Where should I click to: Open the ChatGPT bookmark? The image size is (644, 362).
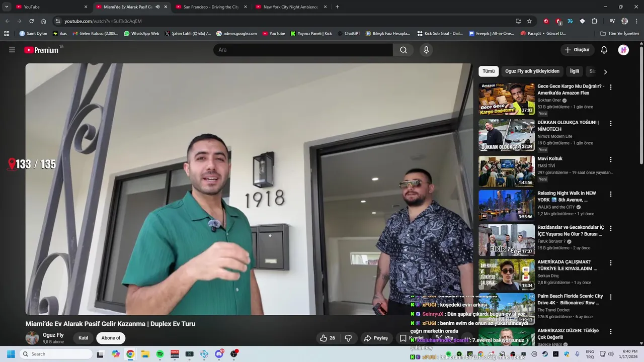coord(349,34)
